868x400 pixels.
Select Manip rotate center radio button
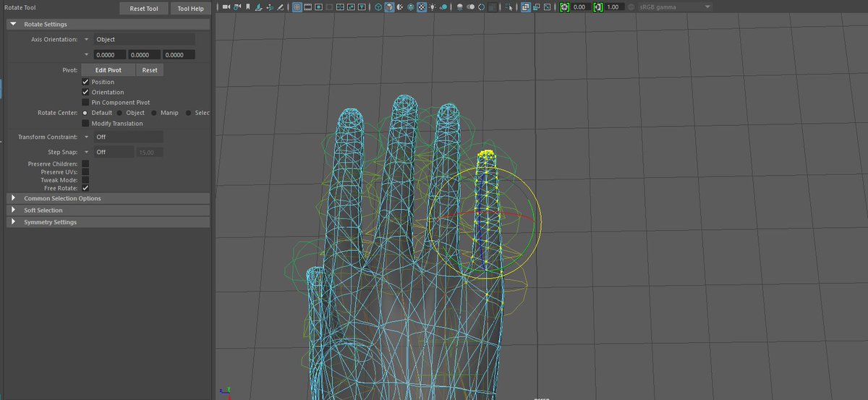[x=154, y=113]
